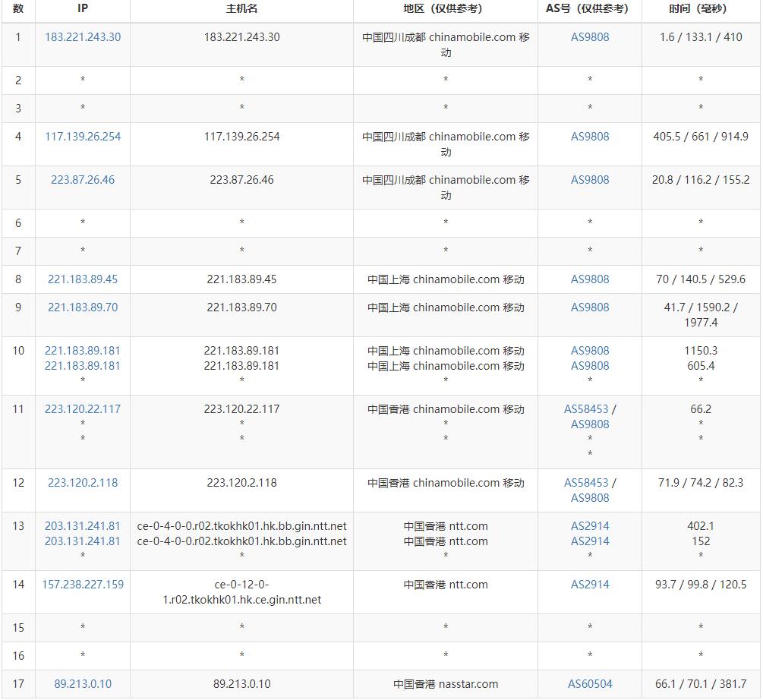This screenshot has height=700, width=763.
Task: Select hostname 223.120.2.118 cell
Action: tap(242, 483)
